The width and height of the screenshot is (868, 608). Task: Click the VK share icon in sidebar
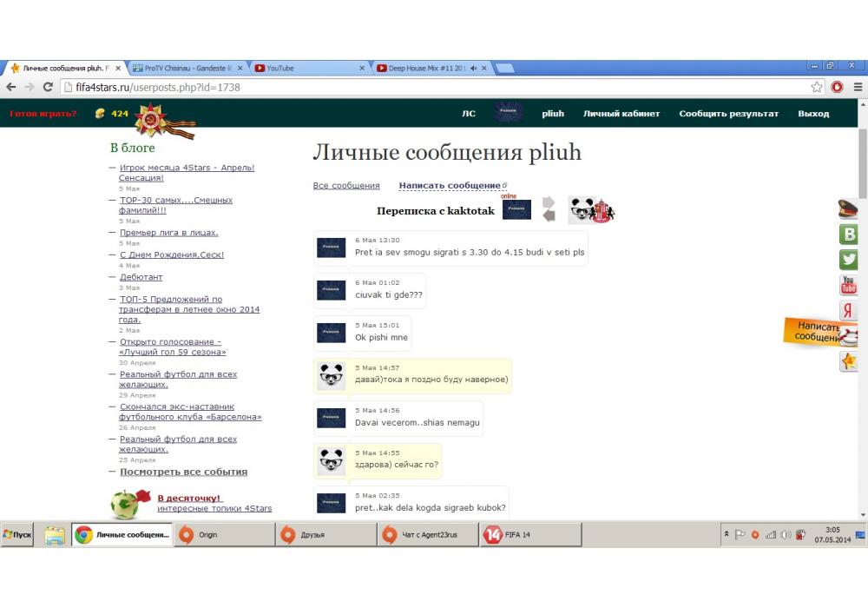(848, 234)
